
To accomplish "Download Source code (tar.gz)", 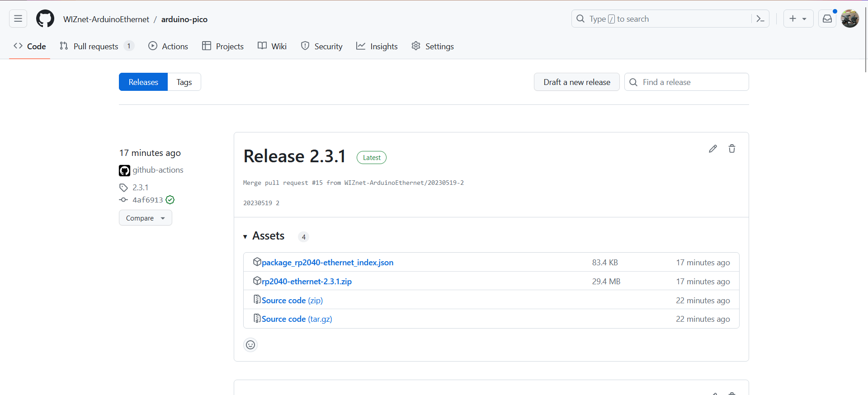I will (x=297, y=319).
